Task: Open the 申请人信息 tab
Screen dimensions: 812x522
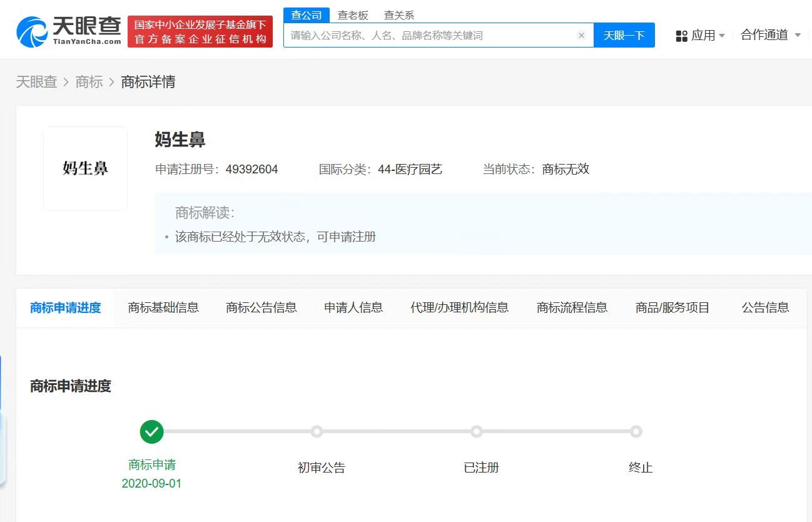Action: pyautogui.click(x=353, y=307)
